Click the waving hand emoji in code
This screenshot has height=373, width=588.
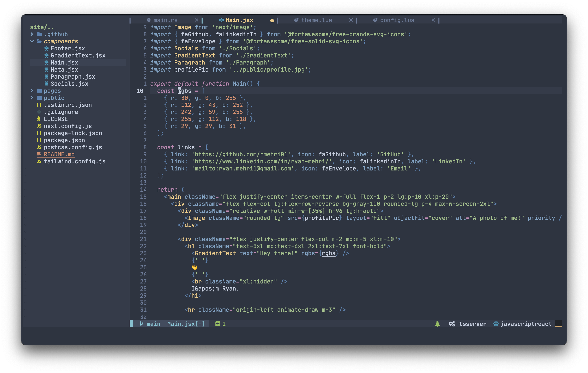point(194,267)
